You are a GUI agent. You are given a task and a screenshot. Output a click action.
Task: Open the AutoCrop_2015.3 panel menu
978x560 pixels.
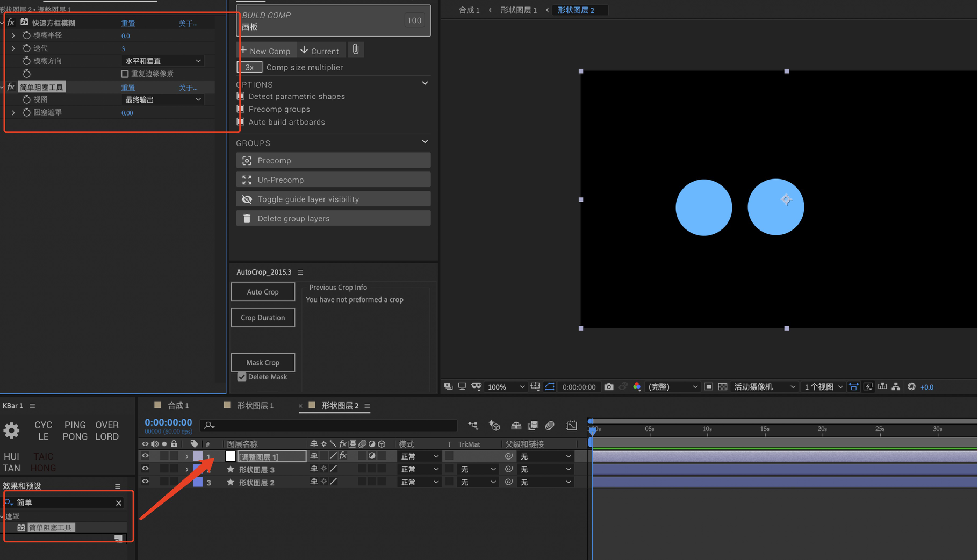pyautogui.click(x=300, y=272)
